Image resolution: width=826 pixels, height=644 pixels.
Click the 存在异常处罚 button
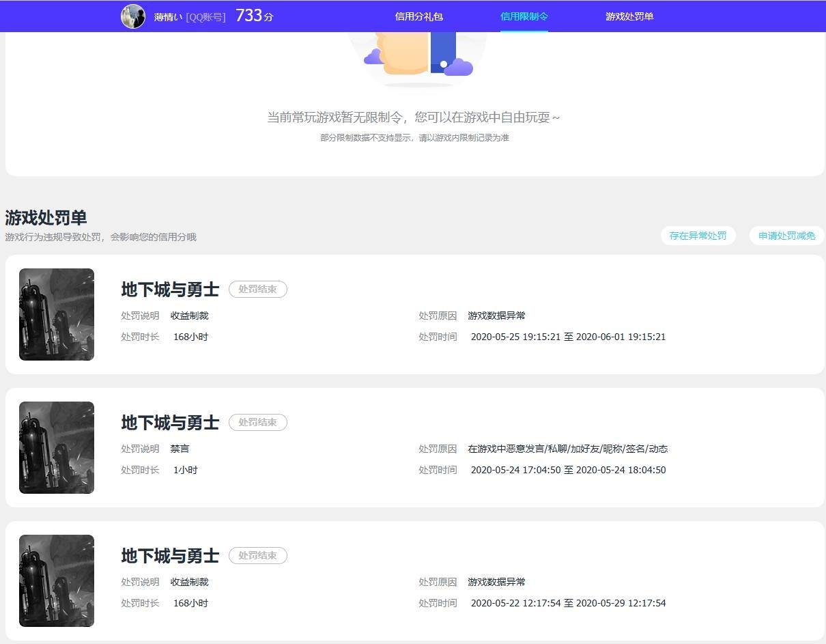[x=698, y=236]
